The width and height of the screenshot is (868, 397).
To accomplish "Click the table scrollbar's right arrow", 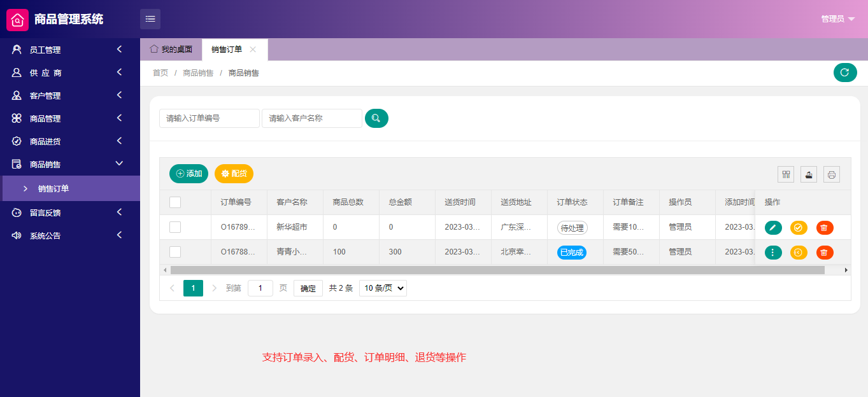I will tap(846, 270).
